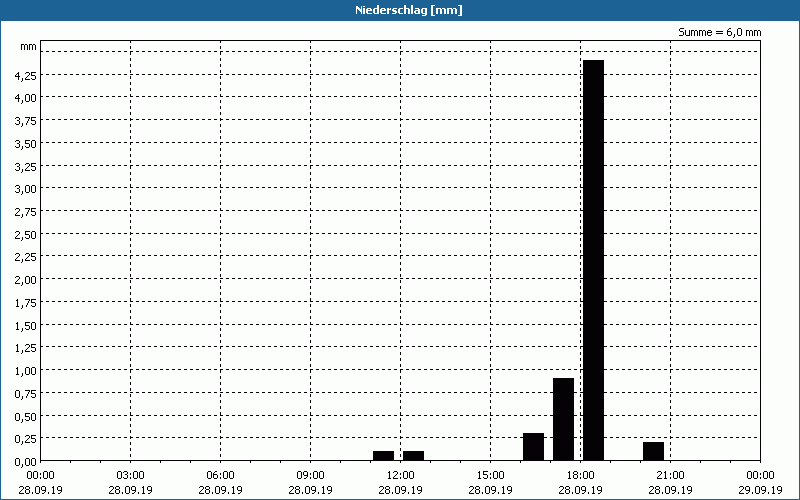Click the 29.09.19 date label
The height and width of the screenshot is (500, 800).
[760, 490]
